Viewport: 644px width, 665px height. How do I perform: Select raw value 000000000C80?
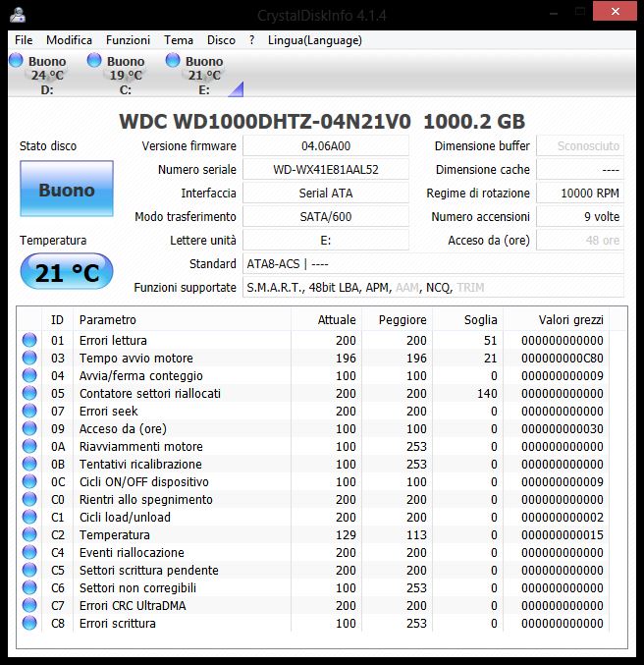click(x=563, y=358)
